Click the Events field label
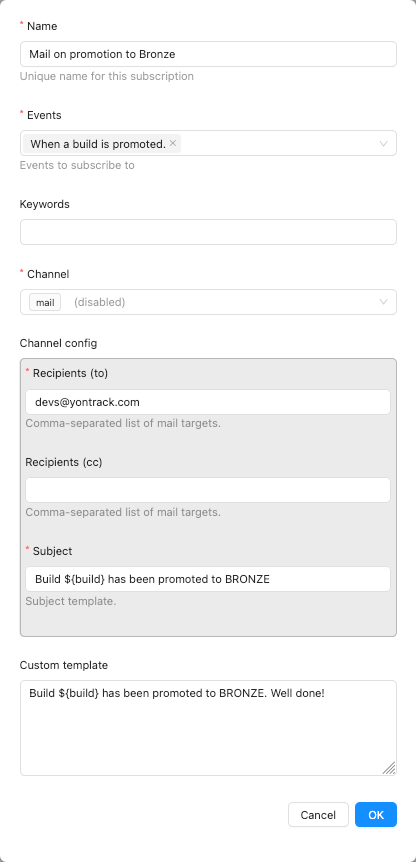The height and width of the screenshot is (862, 416). 44,115
